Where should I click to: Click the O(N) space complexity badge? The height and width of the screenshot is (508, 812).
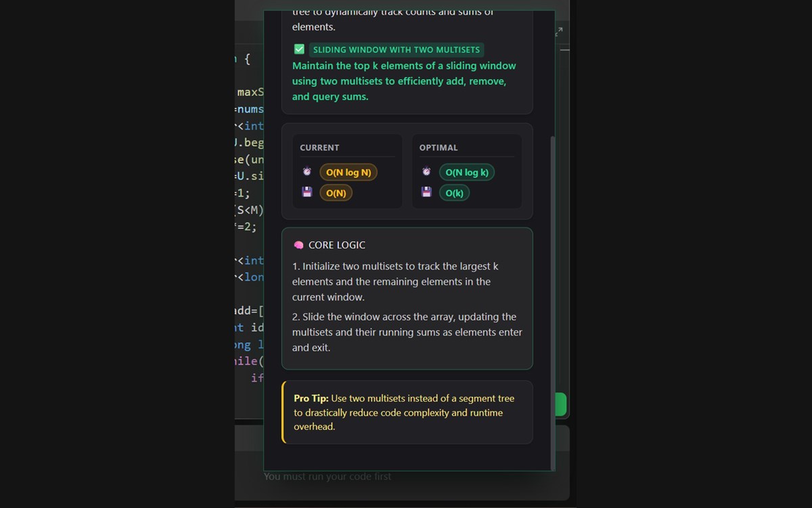click(336, 193)
